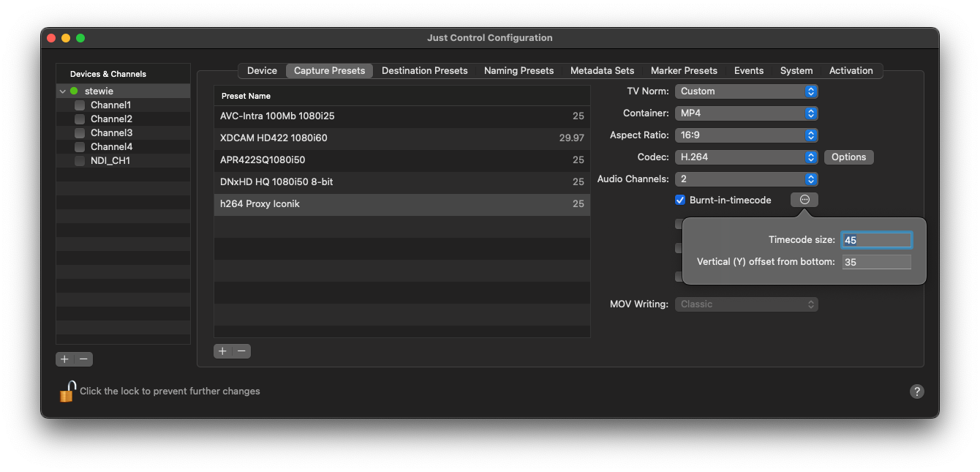Switch to the Naming Presets tab
Viewport: 980px width, 472px height.
point(519,71)
